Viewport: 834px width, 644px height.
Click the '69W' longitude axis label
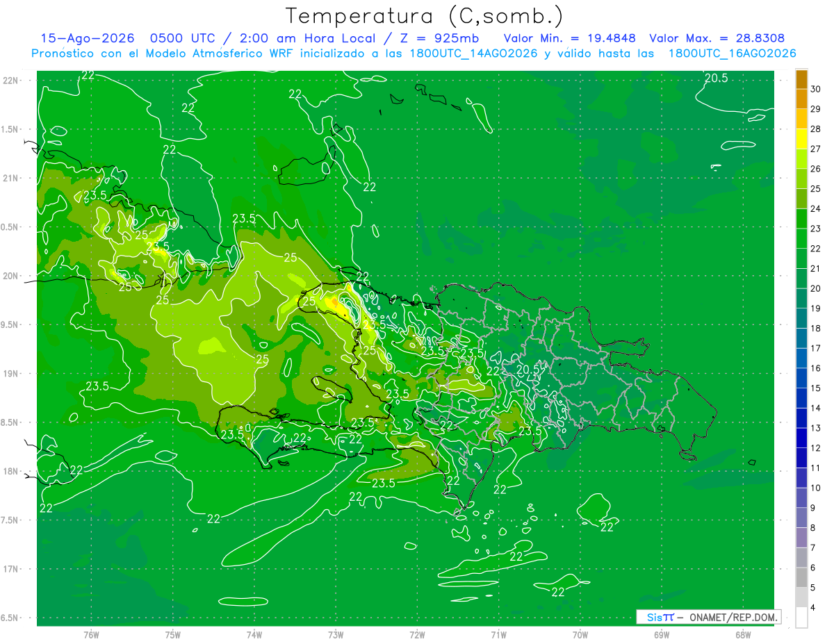pyautogui.click(x=662, y=634)
